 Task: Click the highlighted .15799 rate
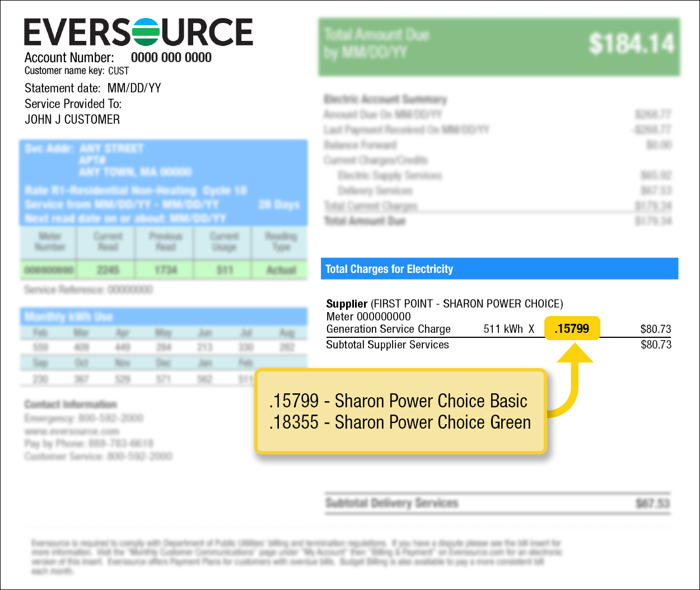pos(572,329)
